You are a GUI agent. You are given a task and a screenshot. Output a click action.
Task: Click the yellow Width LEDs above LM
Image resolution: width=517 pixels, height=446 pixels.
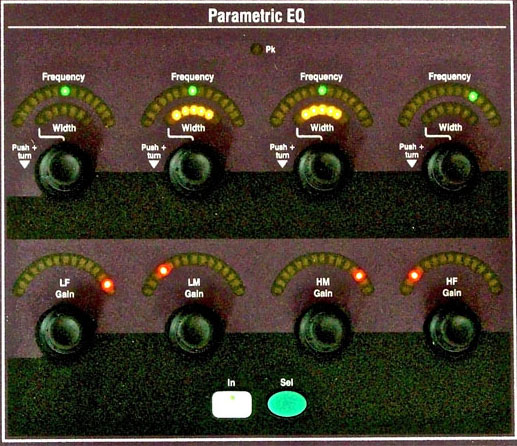[192, 112]
